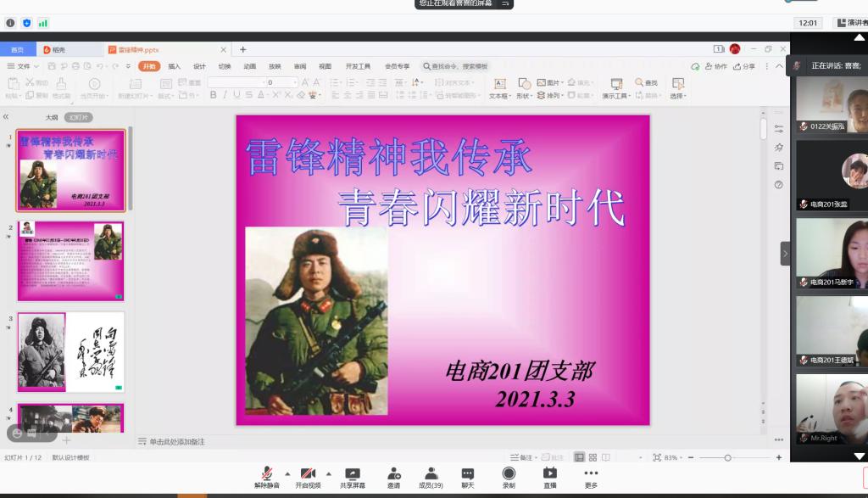This screenshot has width=868, height=498.
Task: Adjust the zoom slider handle
Action: 728,457
